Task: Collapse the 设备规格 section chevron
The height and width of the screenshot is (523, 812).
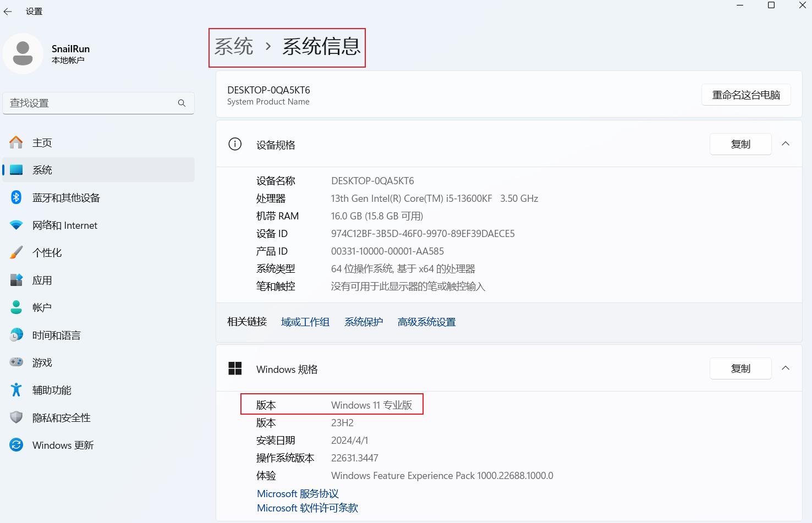Action: pyautogui.click(x=786, y=144)
